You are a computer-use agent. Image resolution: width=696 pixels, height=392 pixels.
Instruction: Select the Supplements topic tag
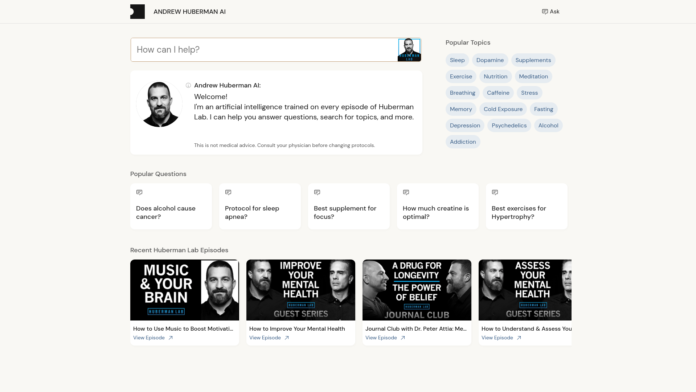point(533,60)
